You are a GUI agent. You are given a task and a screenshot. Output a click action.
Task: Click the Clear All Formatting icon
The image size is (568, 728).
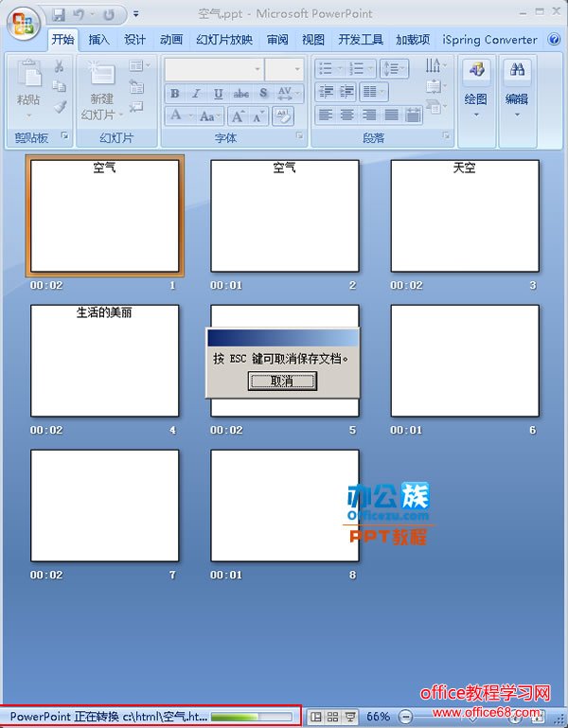coord(283,115)
